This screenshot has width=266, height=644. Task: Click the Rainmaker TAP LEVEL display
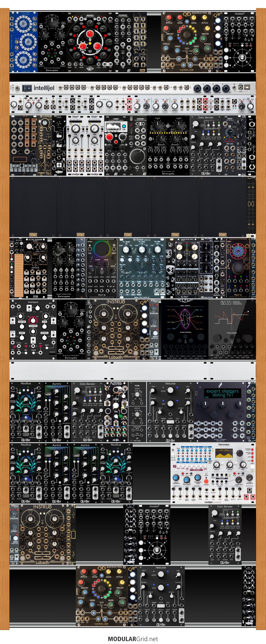pyautogui.click(x=224, y=453)
